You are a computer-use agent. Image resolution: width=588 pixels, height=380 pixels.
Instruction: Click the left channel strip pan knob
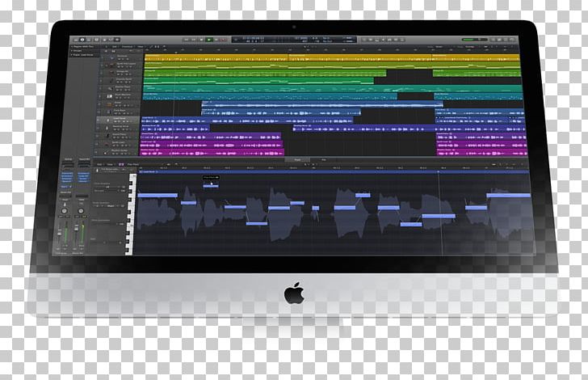64,211
